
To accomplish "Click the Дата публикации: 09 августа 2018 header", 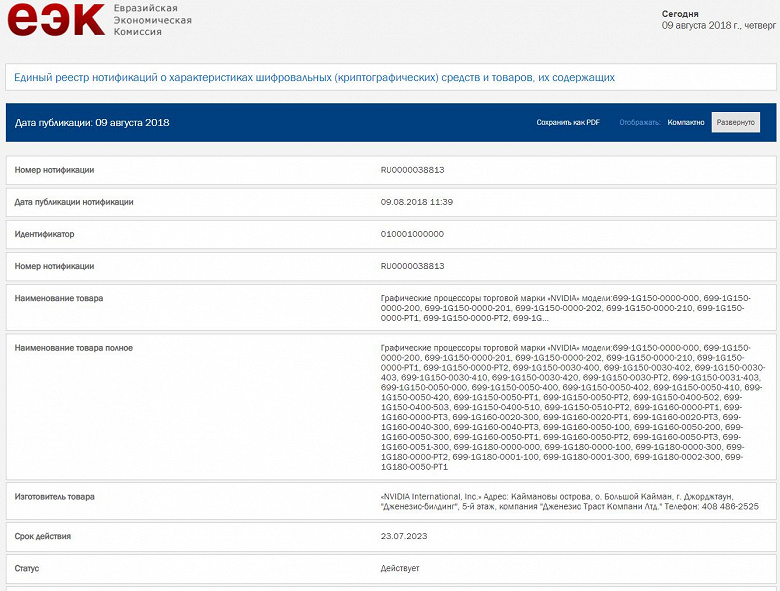I will (92, 123).
